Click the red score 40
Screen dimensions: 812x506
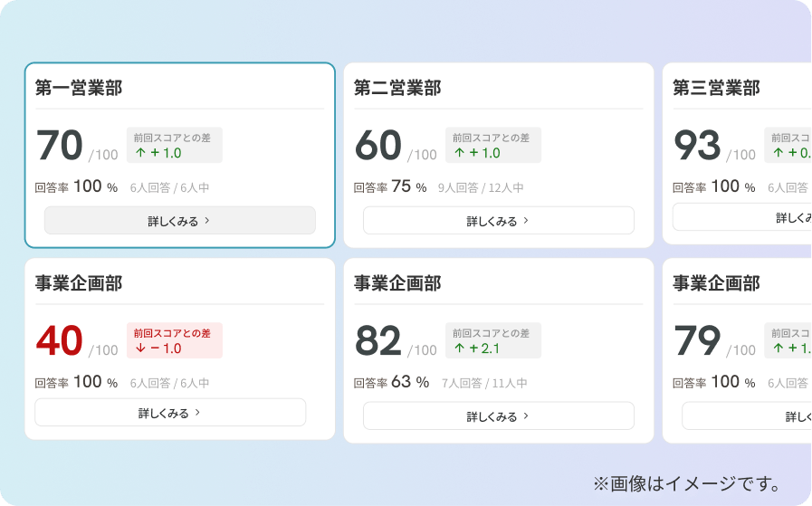[60, 341]
